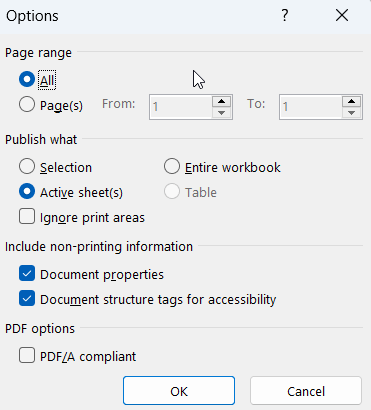This screenshot has width=371, height=410.
Task: Open the Help question mark icon
Action: click(x=284, y=16)
